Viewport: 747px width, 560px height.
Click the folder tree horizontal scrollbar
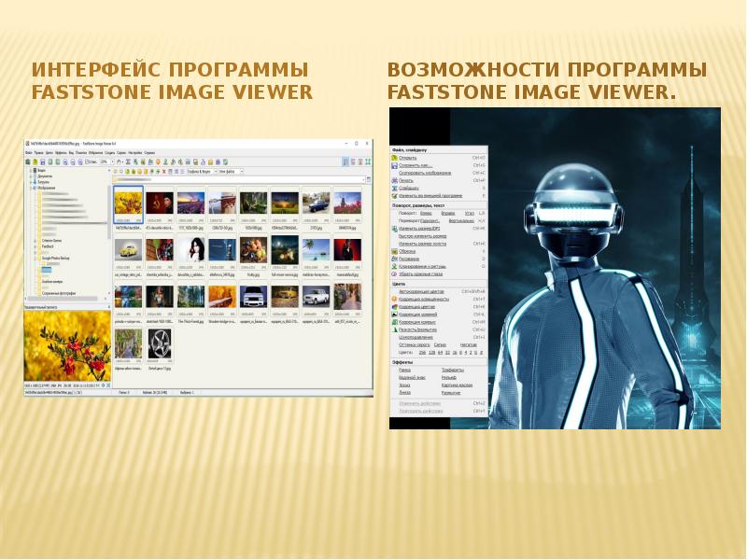[x=62, y=299]
